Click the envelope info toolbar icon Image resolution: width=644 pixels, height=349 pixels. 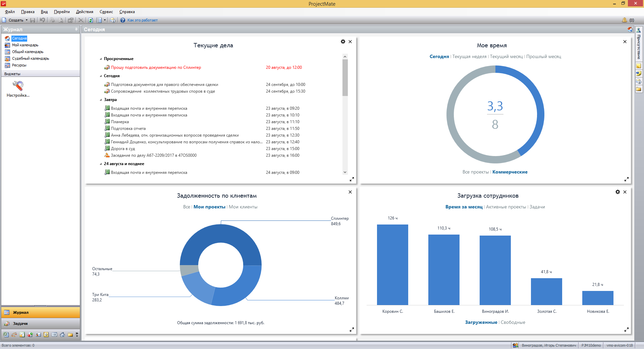coord(113,20)
